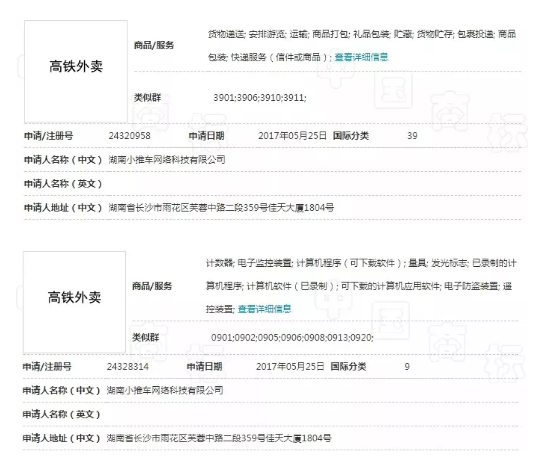Click international class value 39

point(412,136)
